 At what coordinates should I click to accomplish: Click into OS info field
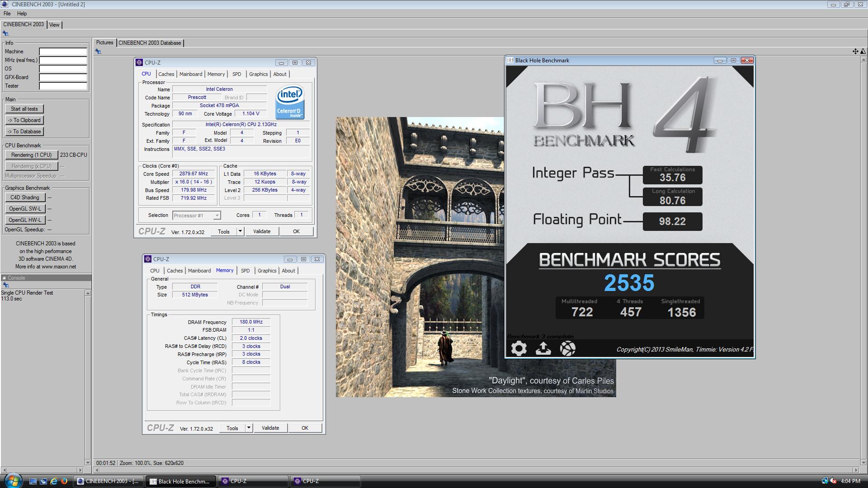(63, 69)
